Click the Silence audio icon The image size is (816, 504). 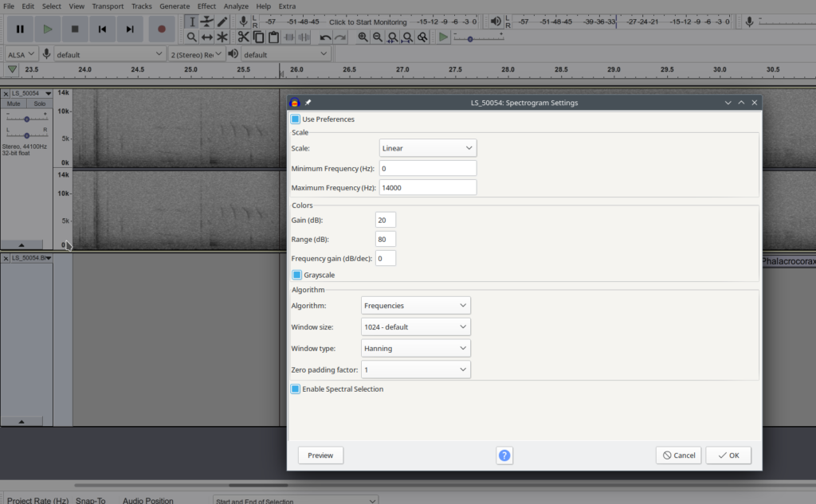[304, 37]
